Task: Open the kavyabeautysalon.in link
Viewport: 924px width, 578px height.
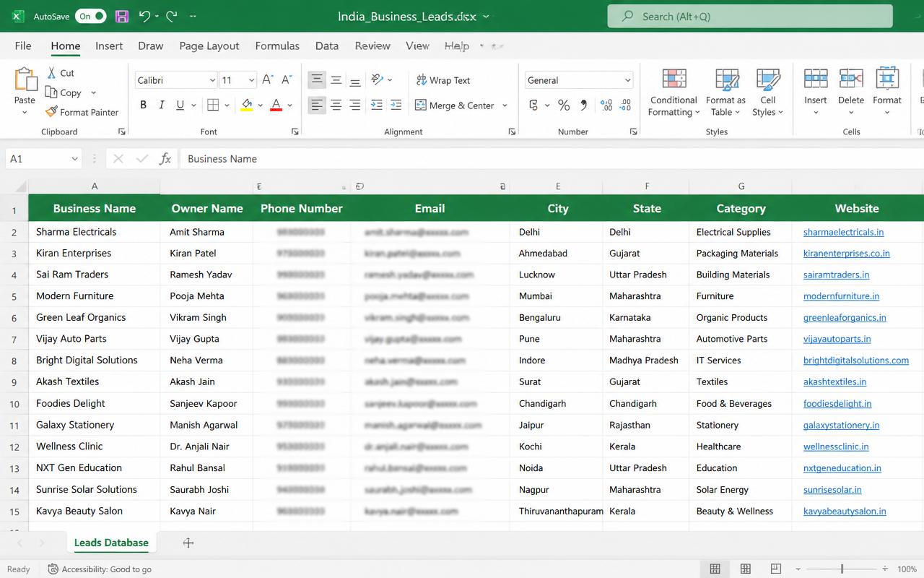Action: click(x=845, y=511)
